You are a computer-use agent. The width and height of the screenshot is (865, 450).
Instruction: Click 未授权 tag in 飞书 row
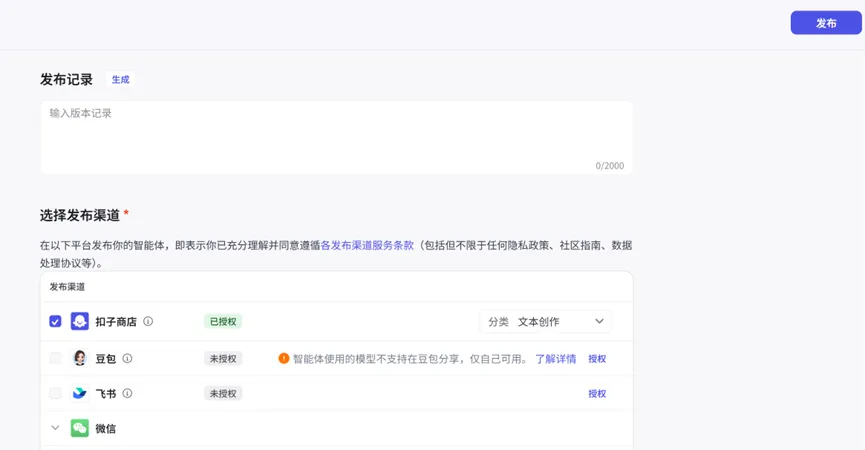pos(223,394)
